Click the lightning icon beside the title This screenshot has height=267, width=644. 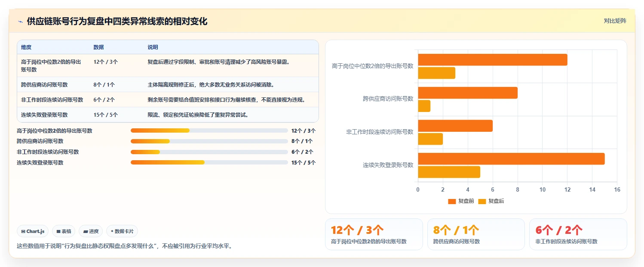point(20,22)
